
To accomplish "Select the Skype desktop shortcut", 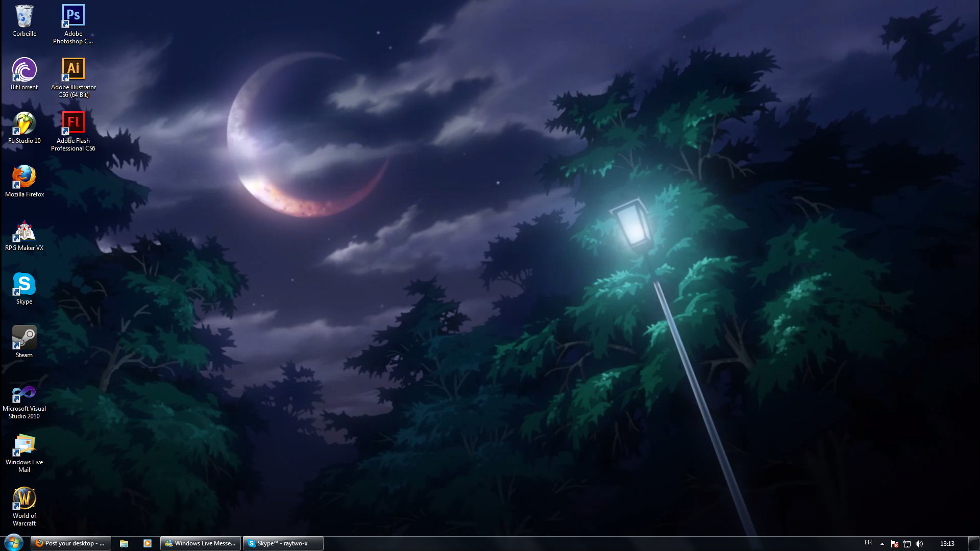I will [x=24, y=284].
